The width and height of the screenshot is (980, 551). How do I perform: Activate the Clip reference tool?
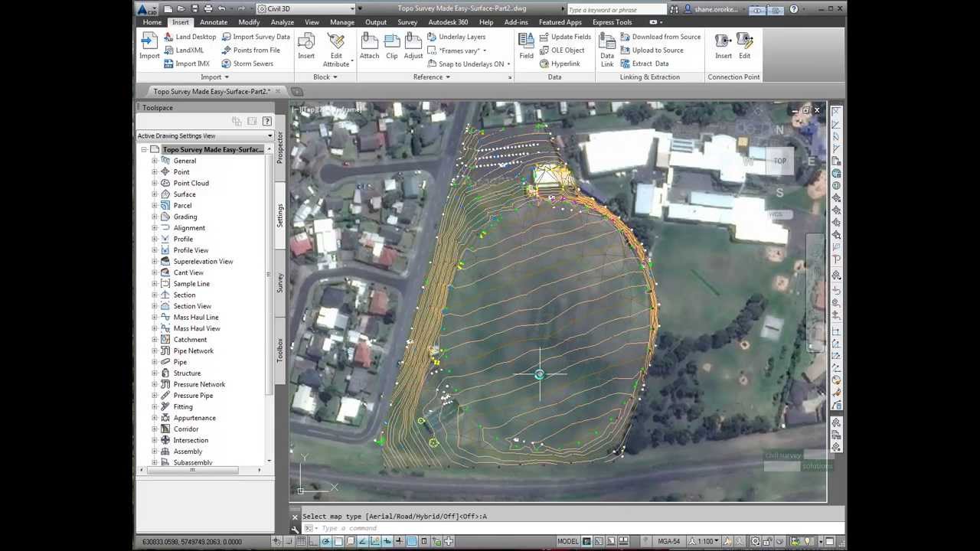coord(392,46)
